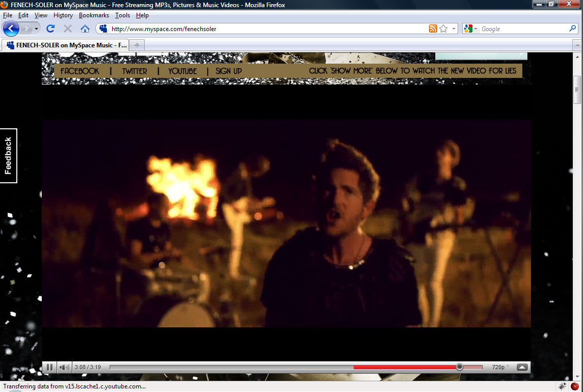Open the search engine selector dropdown
The height and width of the screenshot is (392, 583).
[x=471, y=29]
